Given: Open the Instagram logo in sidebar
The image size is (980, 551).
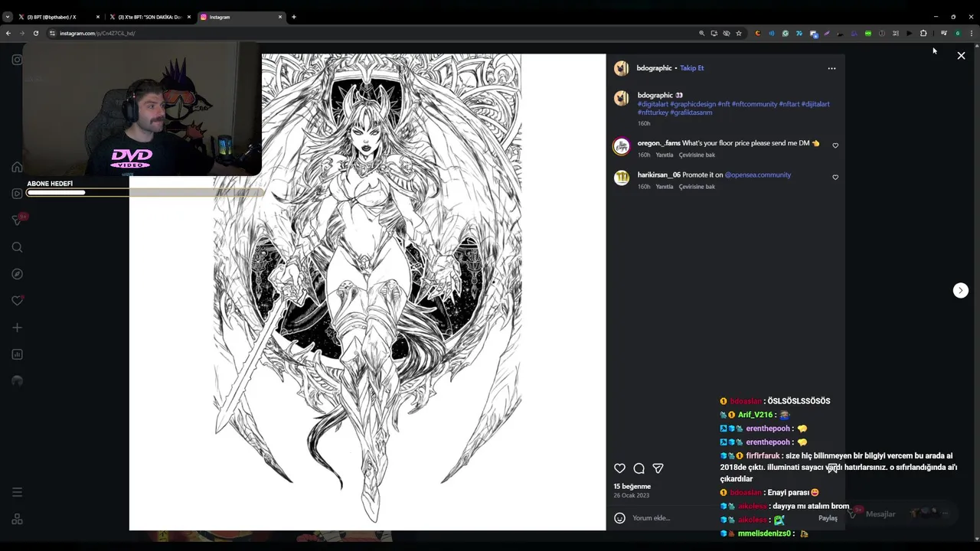Looking at the screenshot, I should pyautogui.click(x=17, y=60).
